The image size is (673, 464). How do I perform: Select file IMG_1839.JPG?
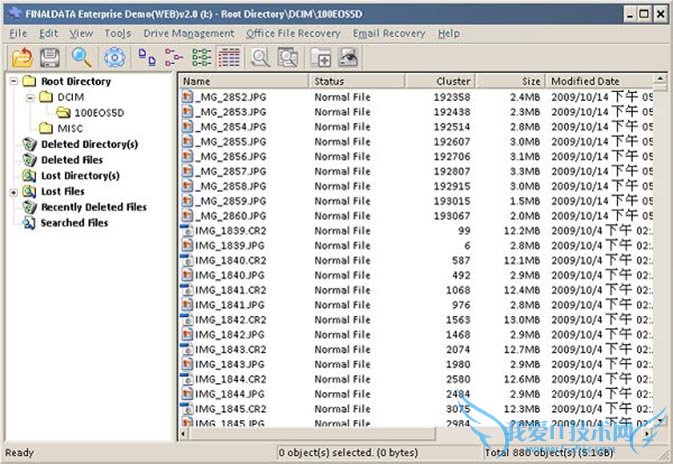pyautogui.click(x=230, y=246)
